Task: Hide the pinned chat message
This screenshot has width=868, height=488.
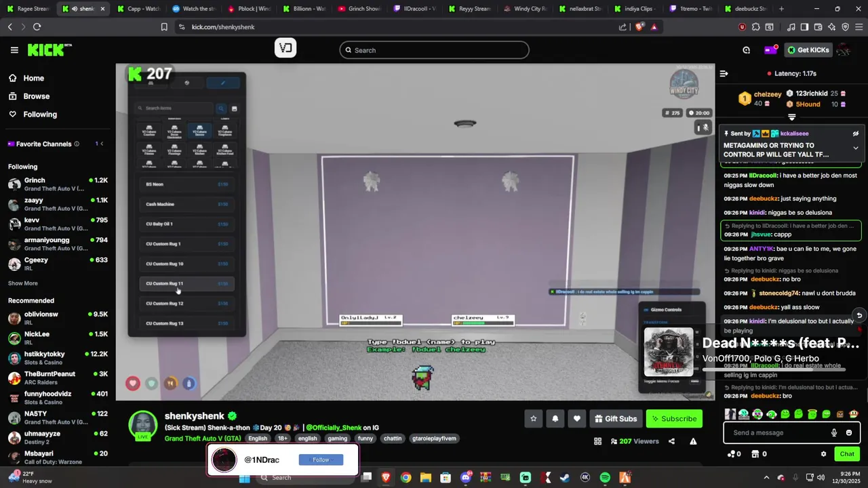Action: click(855, 134)
